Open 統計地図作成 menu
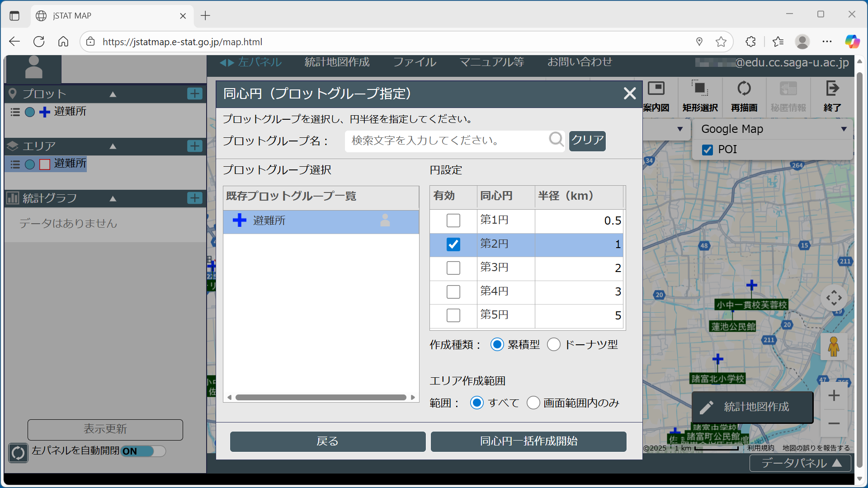The image size is (868, 488). click(x=337, y=62)
